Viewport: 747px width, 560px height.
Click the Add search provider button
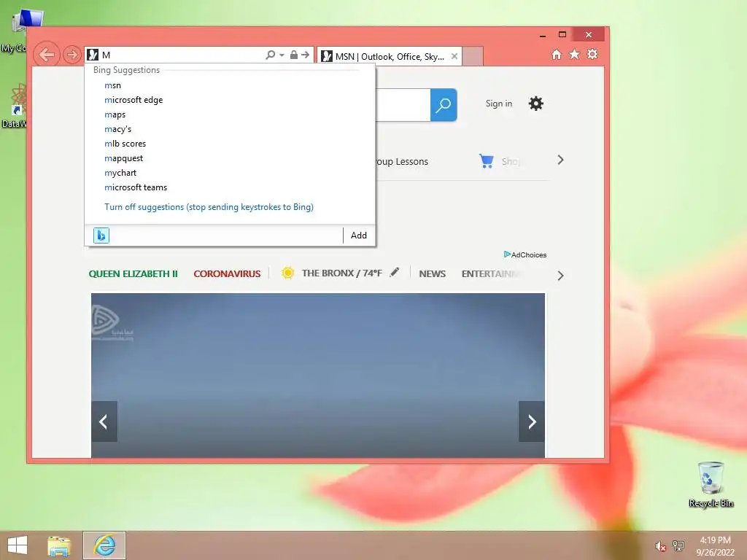359,236
